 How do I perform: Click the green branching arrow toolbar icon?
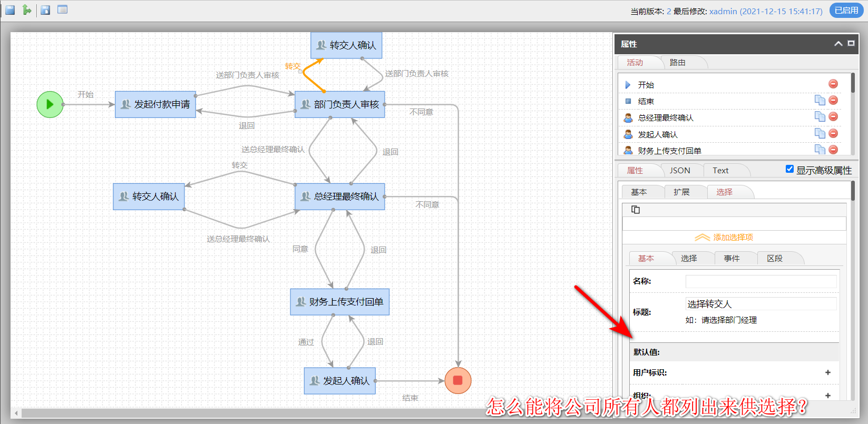27,9
